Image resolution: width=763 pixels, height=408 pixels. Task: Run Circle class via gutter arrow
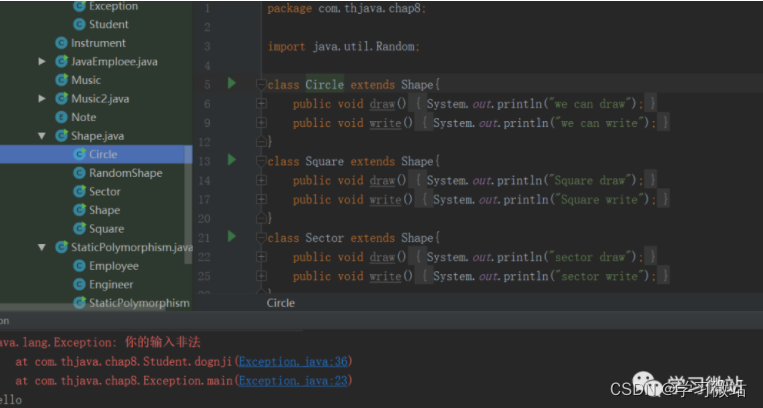[x=232, y=83]
